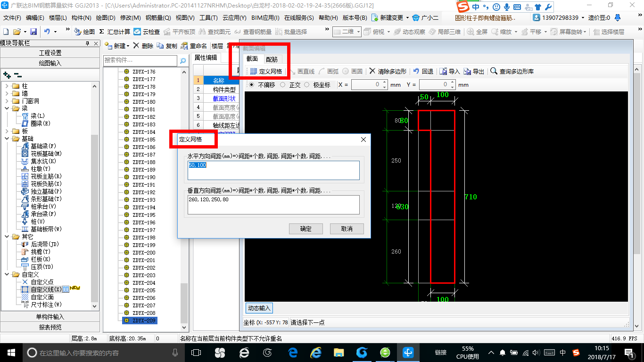Click the Undo arrow in the main toolbar
Image resolution: width=644 pixels, height=362 pixels.
(47, 32)
